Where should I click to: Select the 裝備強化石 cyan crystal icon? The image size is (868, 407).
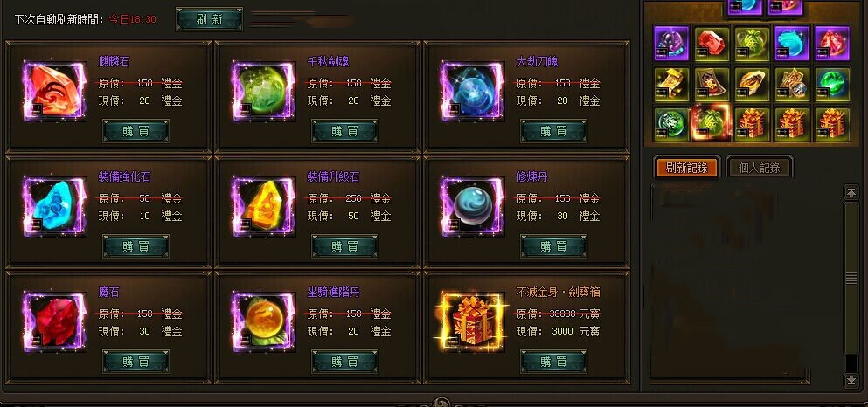[54, 206]
